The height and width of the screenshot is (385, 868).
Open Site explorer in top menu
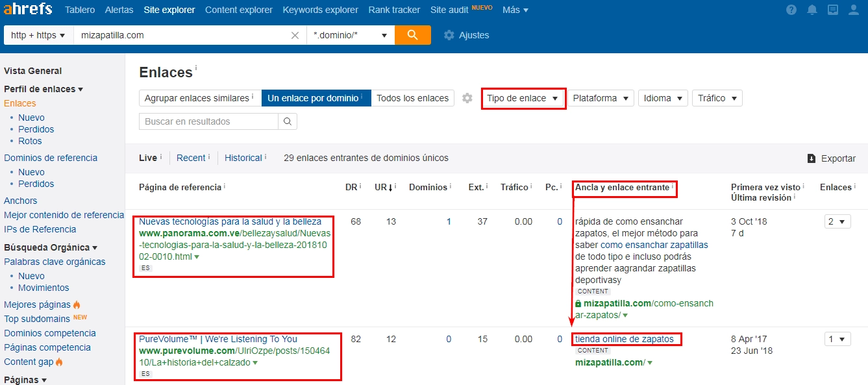[x=169, y=10]
